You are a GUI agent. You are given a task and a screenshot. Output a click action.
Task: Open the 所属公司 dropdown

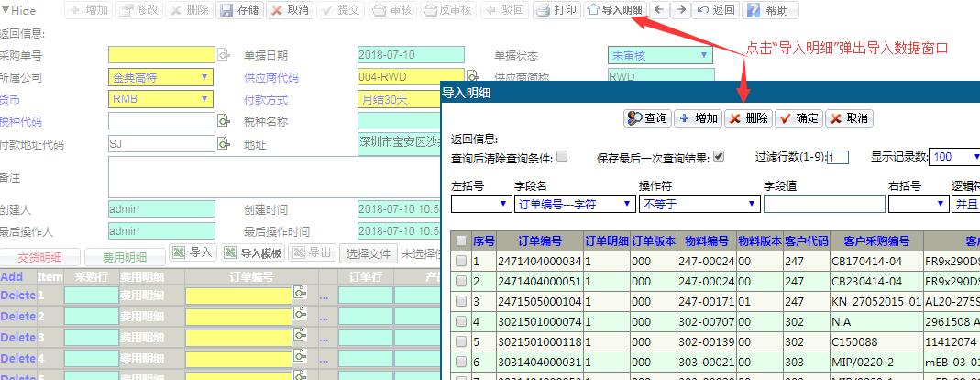(160, 78)
